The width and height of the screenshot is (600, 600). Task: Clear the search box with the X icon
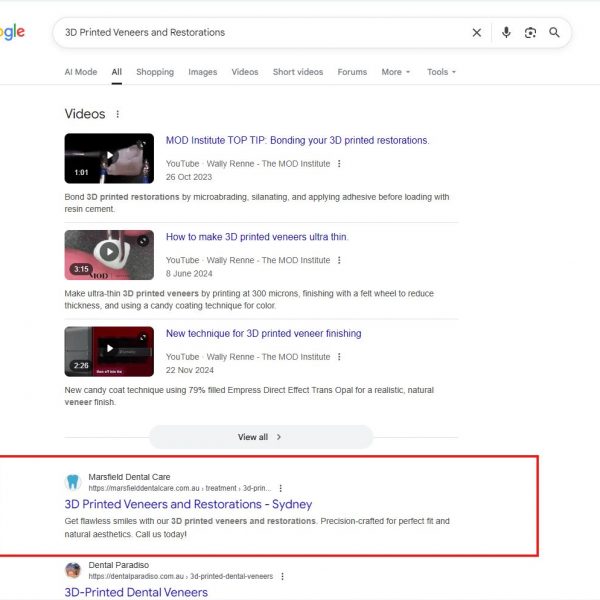click(x=476, y=33)
